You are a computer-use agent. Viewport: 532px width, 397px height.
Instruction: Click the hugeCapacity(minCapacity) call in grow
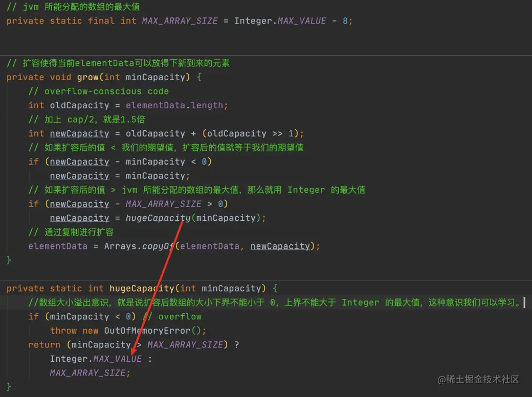(x=193, y=218)
